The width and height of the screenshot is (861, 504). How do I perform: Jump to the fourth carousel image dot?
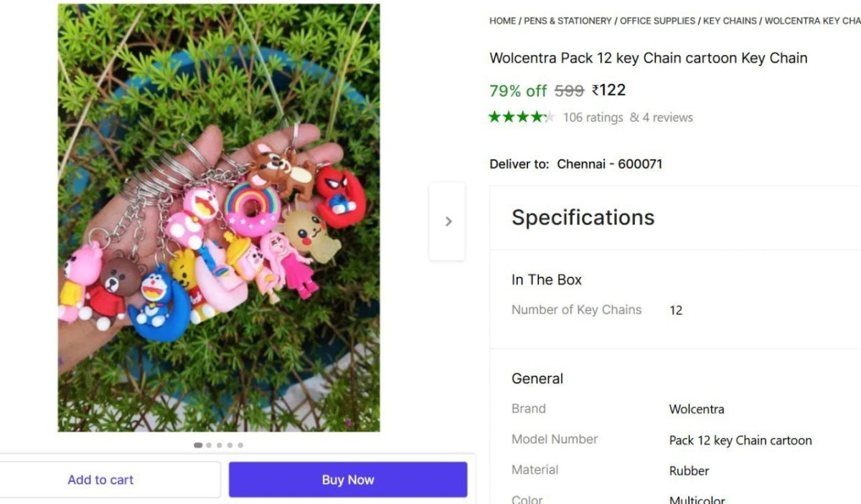click(230, 445)
